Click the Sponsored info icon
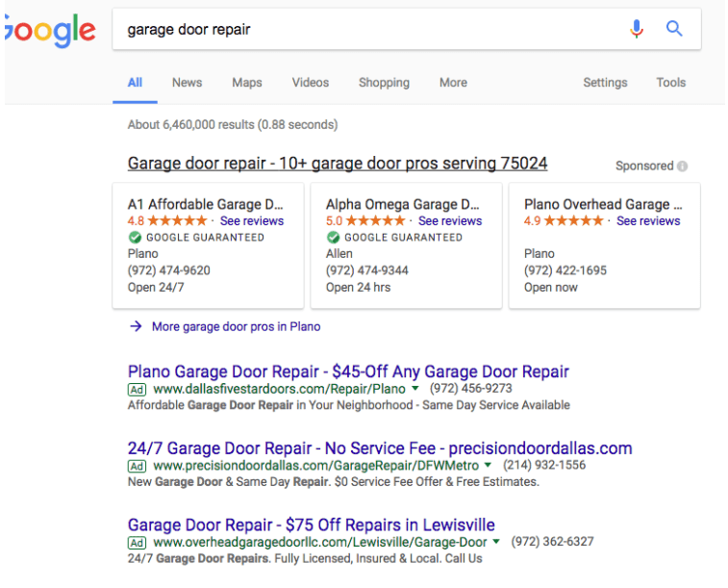 tap(683, 166)
